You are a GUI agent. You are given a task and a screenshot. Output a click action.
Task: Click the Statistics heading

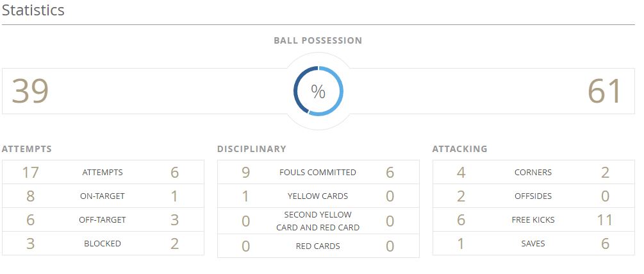tap(33, 11)
